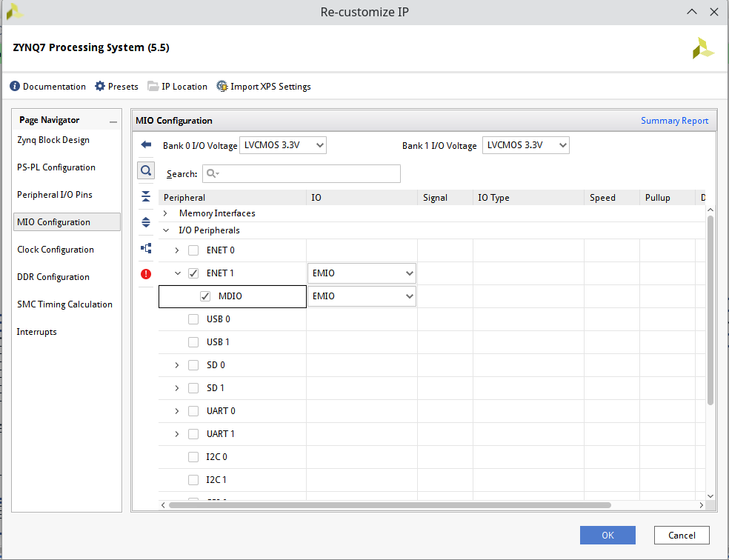729x560 pixels.
Task: Go to SMC Timing Calculation page
Action: [x=64, y=304]
